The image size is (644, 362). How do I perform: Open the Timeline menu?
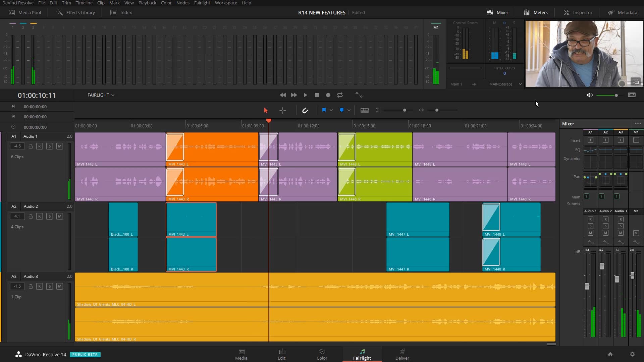click(84, 3)
